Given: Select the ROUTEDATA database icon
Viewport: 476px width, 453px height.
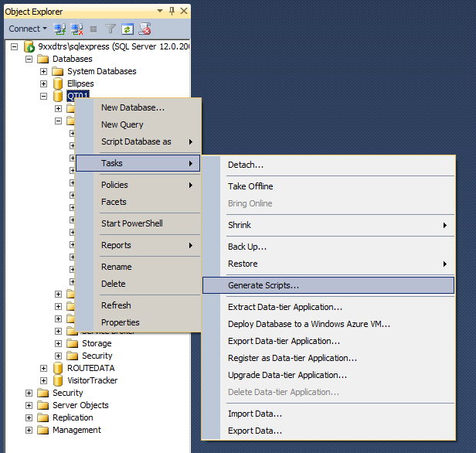Looking at the screenshot, I should pyautogui.click(x=57, y=368).
